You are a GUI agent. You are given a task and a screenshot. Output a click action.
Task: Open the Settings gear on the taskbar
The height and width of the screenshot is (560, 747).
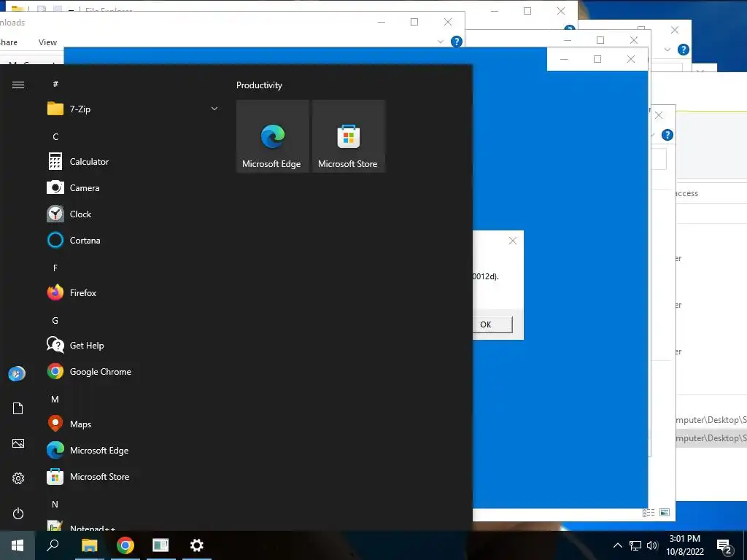pyautogui.click(x=197, y=545)
